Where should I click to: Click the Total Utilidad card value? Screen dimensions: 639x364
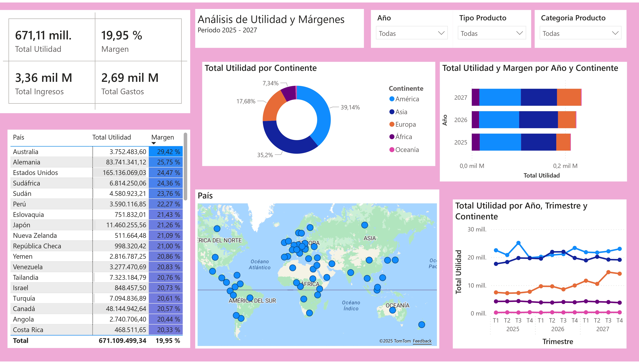(43, 36)
